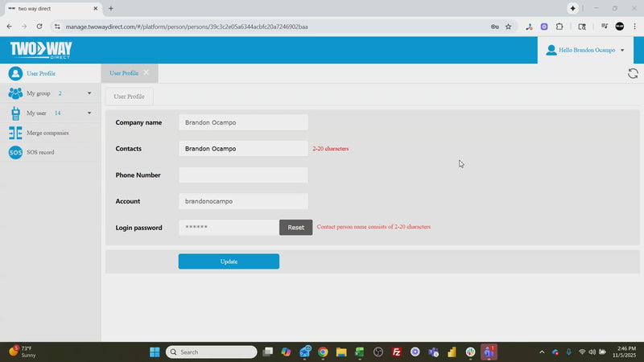Open Chrome extensions puzzle icon
Viewport: 644px width, 362px height.
click(x=559, y=27)
